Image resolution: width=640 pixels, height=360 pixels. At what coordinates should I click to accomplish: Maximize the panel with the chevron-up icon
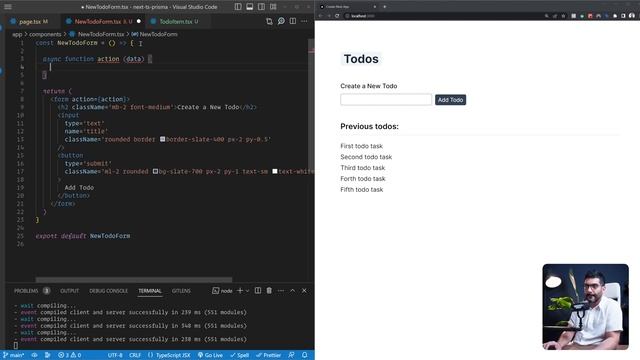pyautogui.click(x=293, y=291)
